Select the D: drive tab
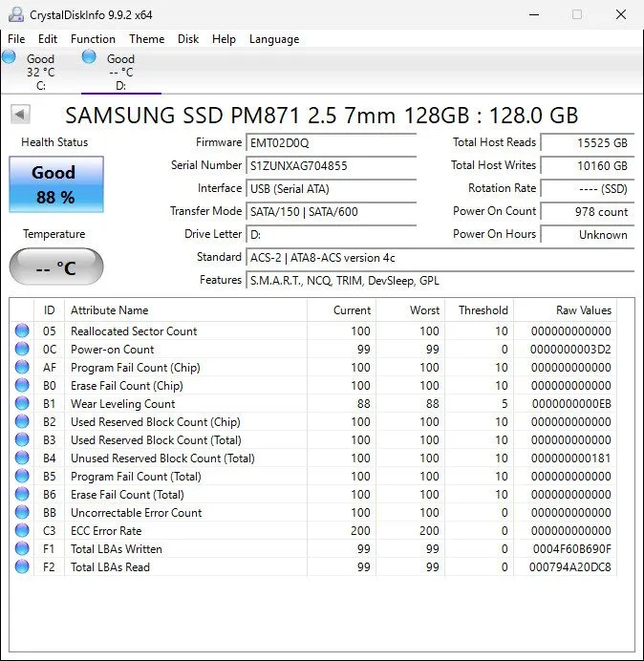The image size is (644, 661). coord(120,72)
